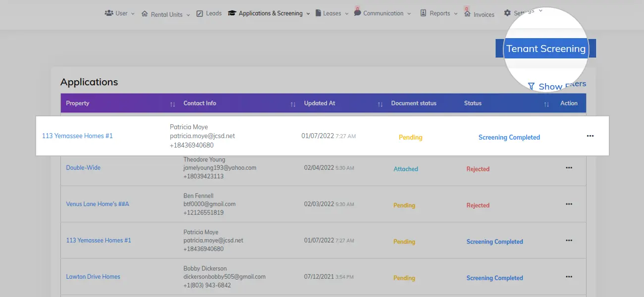
Task: Click the Communication chat bubble icon
Action: click(x=358, y=13)
